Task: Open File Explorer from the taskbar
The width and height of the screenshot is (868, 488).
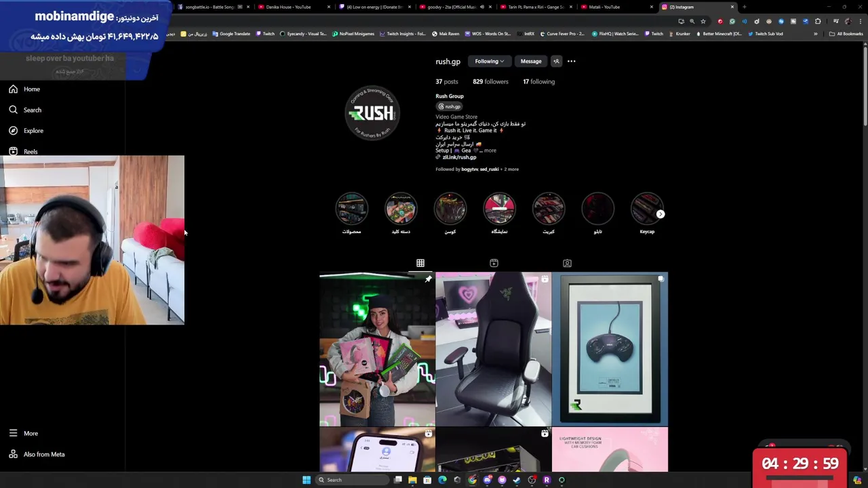Action: 412,480
